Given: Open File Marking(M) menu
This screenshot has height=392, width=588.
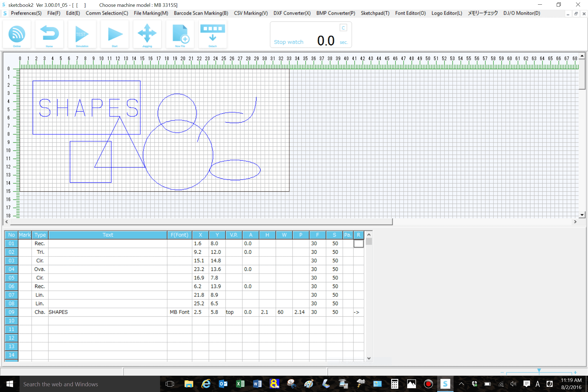Looking at the screenshot, I should (151, 13).
